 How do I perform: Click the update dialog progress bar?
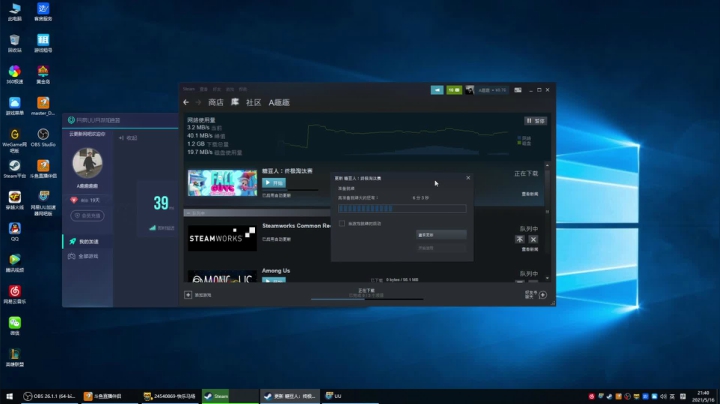click(402, 208)
